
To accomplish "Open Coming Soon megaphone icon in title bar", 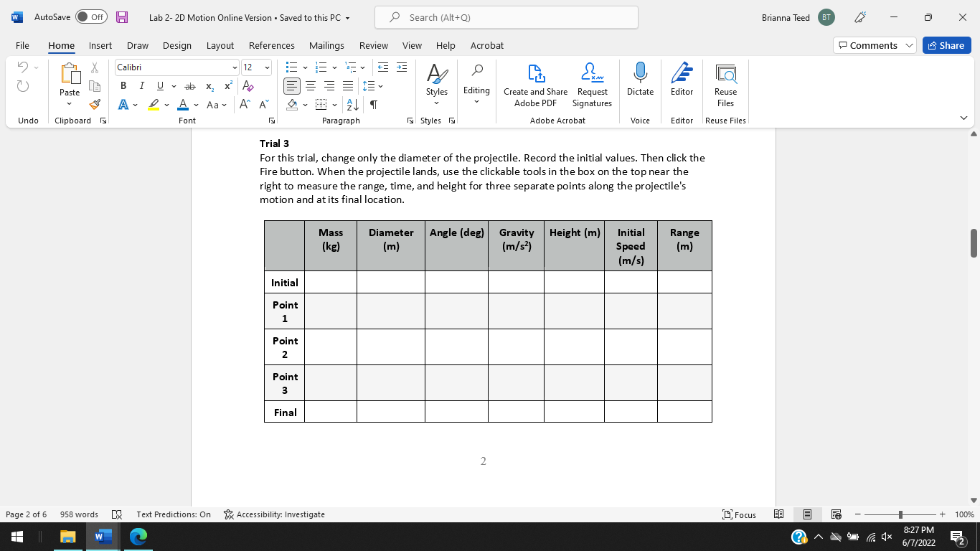I will coord(861,17).
